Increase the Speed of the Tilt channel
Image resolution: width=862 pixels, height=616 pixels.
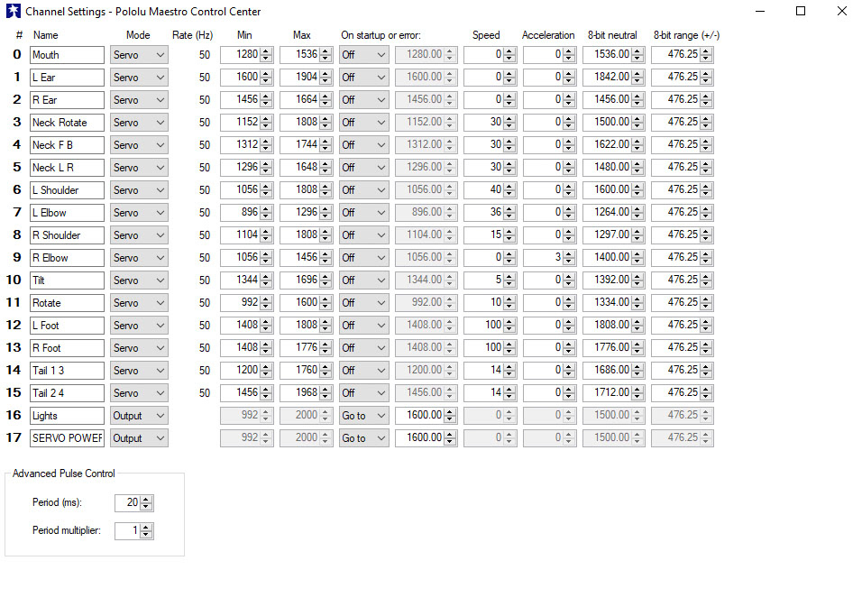[509, 277]
